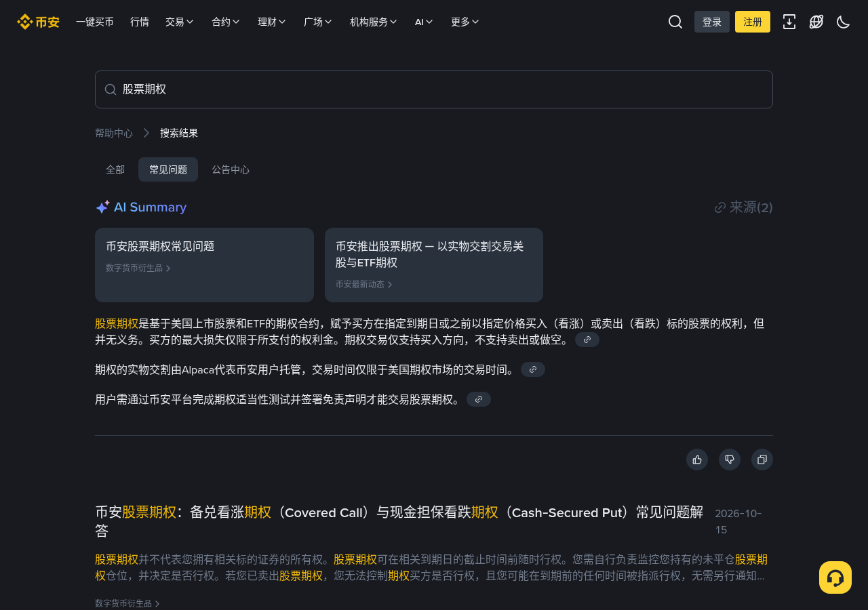Switch to the 全部 tab
This screenshot has height=610, width=868.
(115, 169)
